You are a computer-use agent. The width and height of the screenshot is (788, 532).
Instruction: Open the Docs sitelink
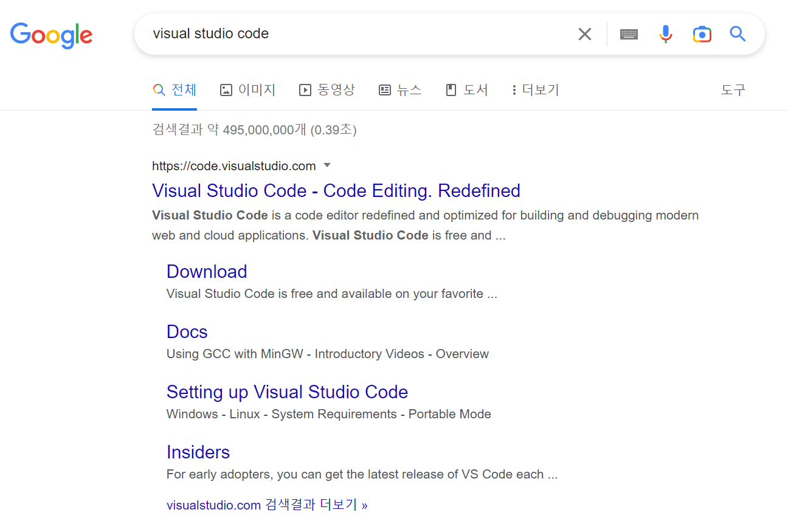pos(187,331)
